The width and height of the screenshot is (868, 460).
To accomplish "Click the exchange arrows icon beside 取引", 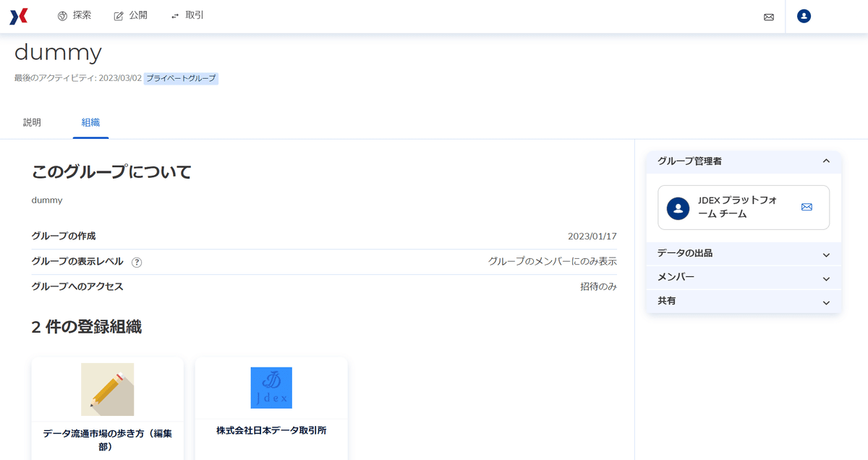I will (x=175, y=16).
